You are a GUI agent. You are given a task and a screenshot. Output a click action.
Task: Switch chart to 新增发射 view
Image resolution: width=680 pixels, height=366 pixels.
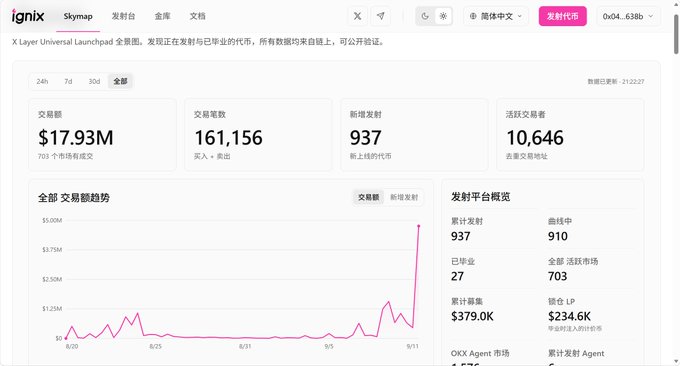coord(404,197)
